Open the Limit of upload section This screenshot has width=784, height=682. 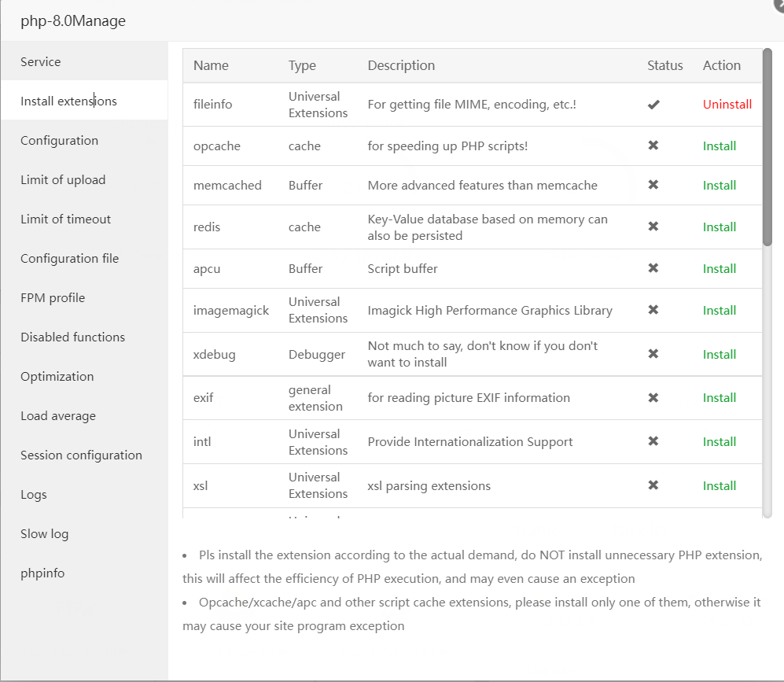coord(63,179)
